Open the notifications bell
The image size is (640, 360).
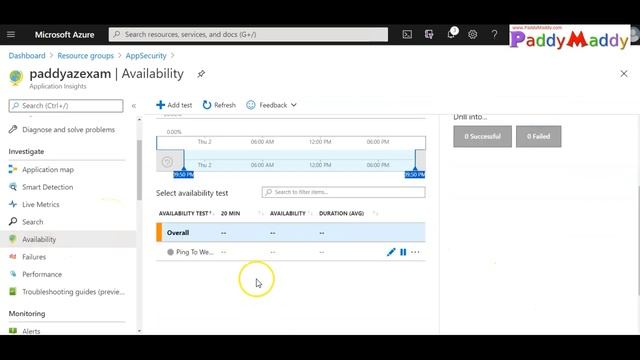click(x=451, y=34)
